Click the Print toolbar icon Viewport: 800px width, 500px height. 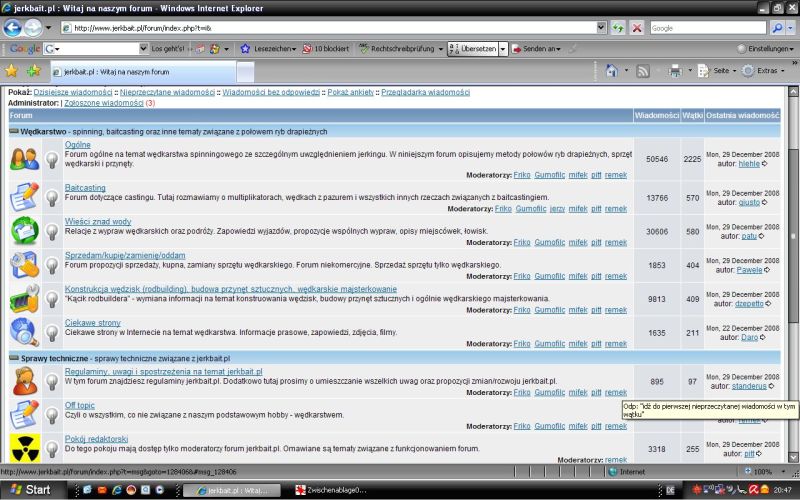[676, 71]
